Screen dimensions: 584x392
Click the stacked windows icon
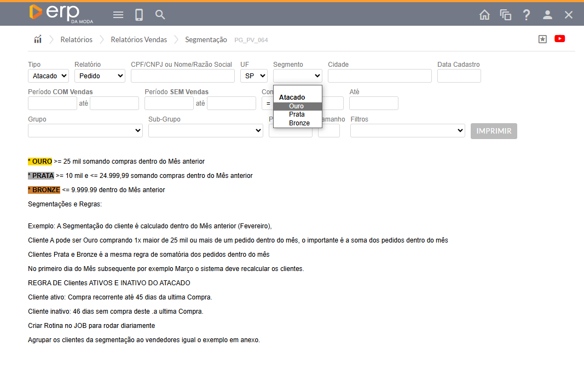pyautogui.click(x=505, y=15)
